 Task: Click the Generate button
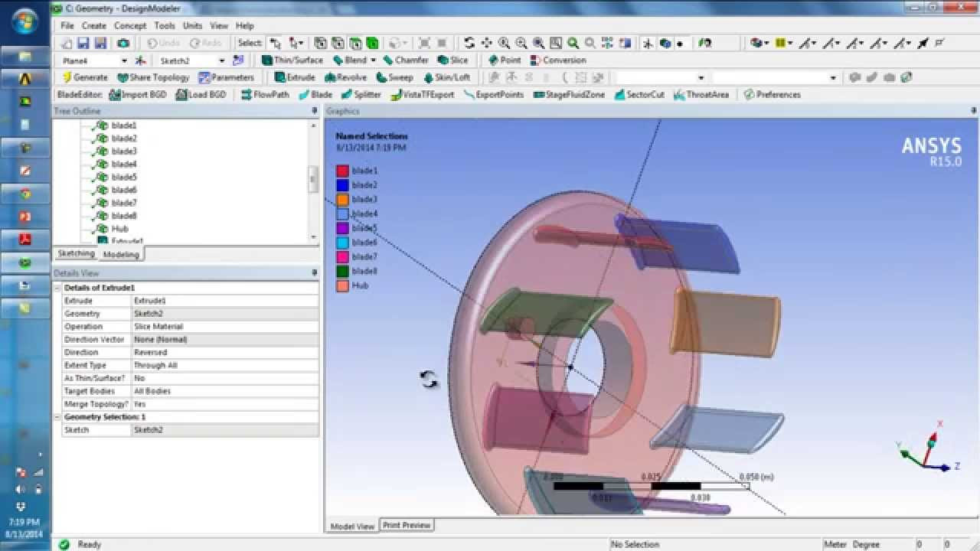(84, 77)
